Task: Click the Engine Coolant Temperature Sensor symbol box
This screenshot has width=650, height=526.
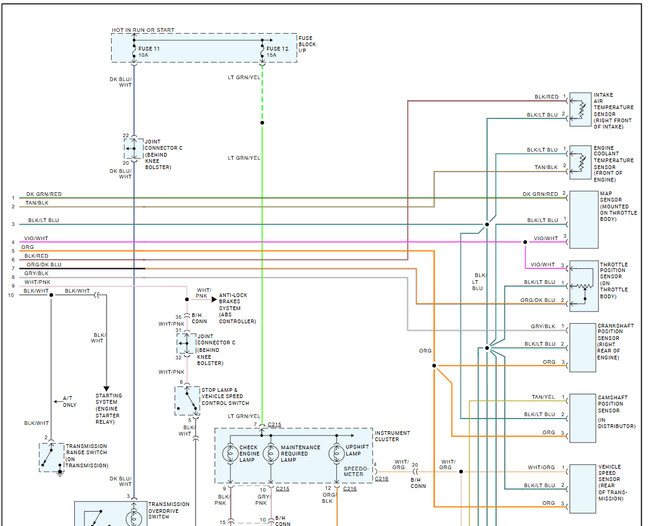Action: coord(580,162)
